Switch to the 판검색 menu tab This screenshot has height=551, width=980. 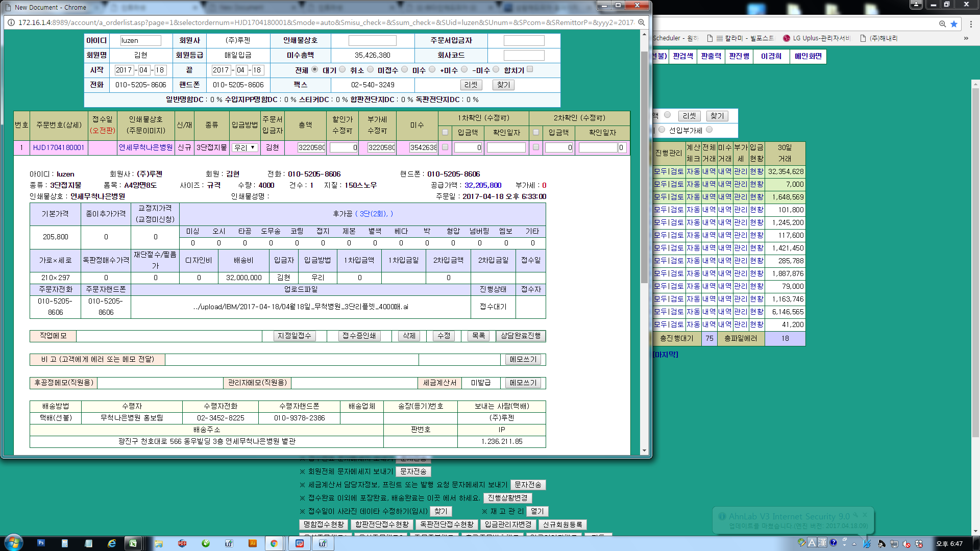pos(682,56)
